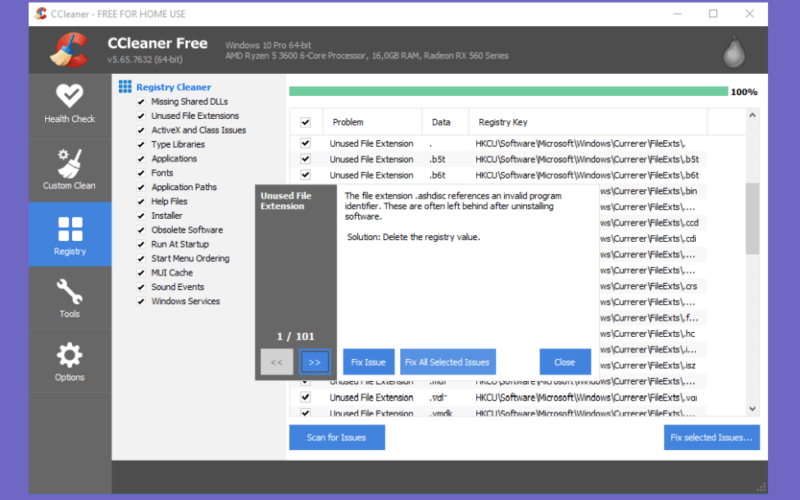Click the v5.65.7632 version text
The image size is (800, 500).
click(145, 59)
